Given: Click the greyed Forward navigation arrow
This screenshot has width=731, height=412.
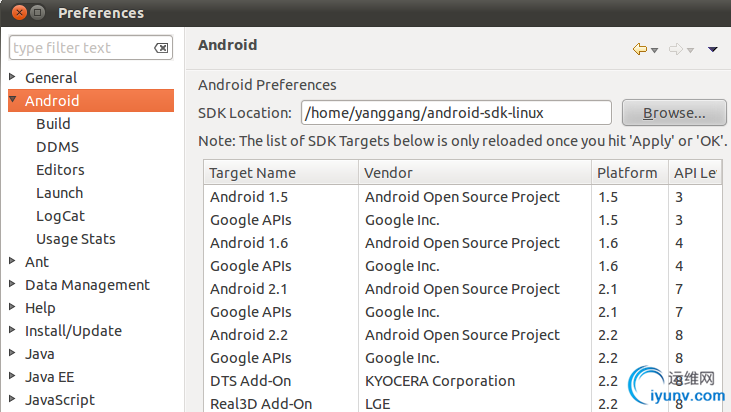Looking at the screenshot, I should click(676, 49).
